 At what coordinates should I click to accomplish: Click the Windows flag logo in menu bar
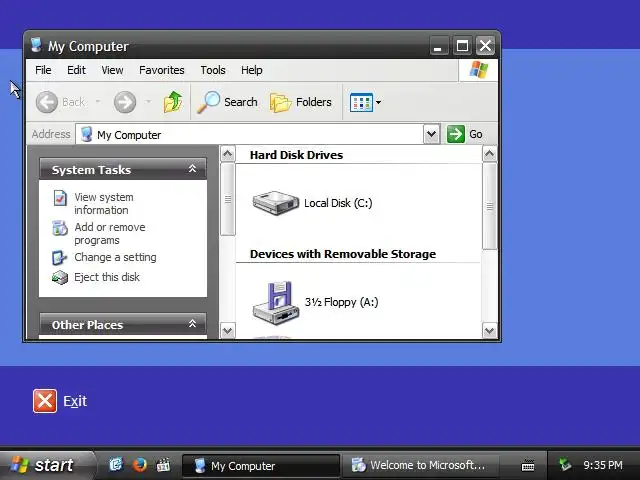(478, 70)
